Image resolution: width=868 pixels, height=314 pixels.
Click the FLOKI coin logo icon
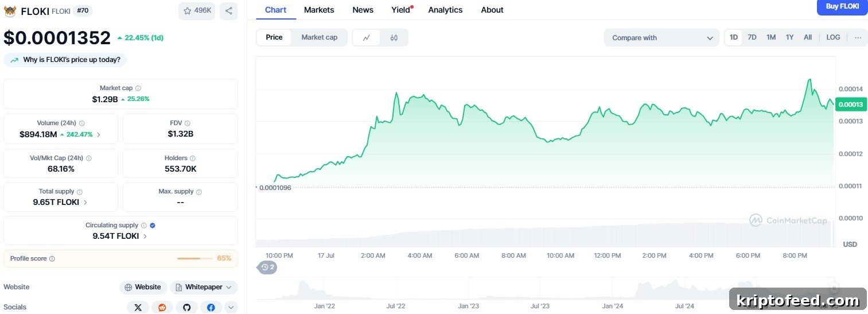pyautogui.click(x=10, y=11)
